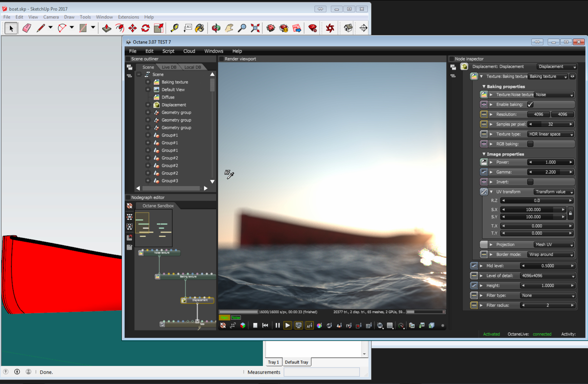This screenshot has height=384, width=588.
Task: Click the AF autofocus picker icon
Action: tap(309, 325)
